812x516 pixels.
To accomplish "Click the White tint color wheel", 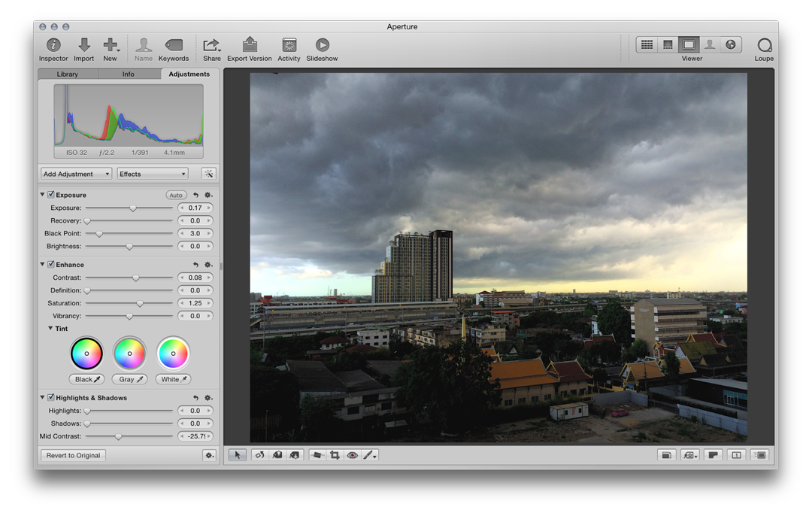I will coord(174,354).
